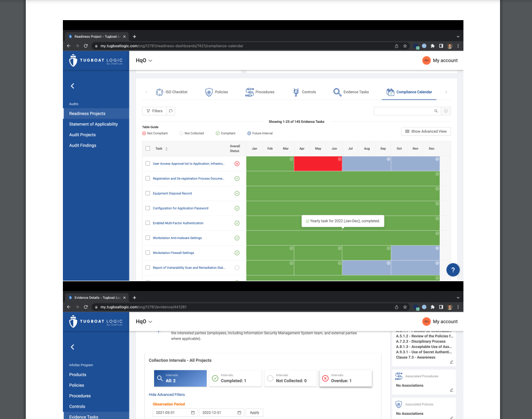Reload the page in the Readiness Project browser window
The height and width of the screenshot is (419, 532).
(86, 46)
